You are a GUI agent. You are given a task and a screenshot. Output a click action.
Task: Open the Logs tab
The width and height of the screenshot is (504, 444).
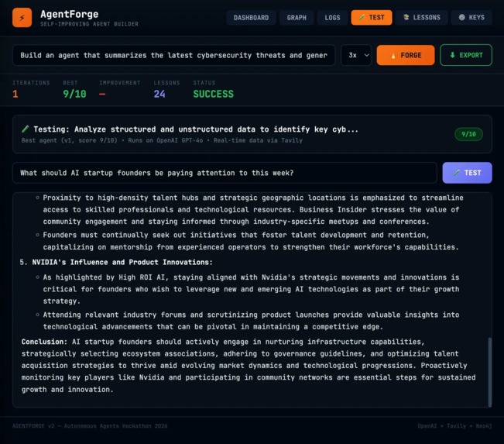(x=332, y=18)
